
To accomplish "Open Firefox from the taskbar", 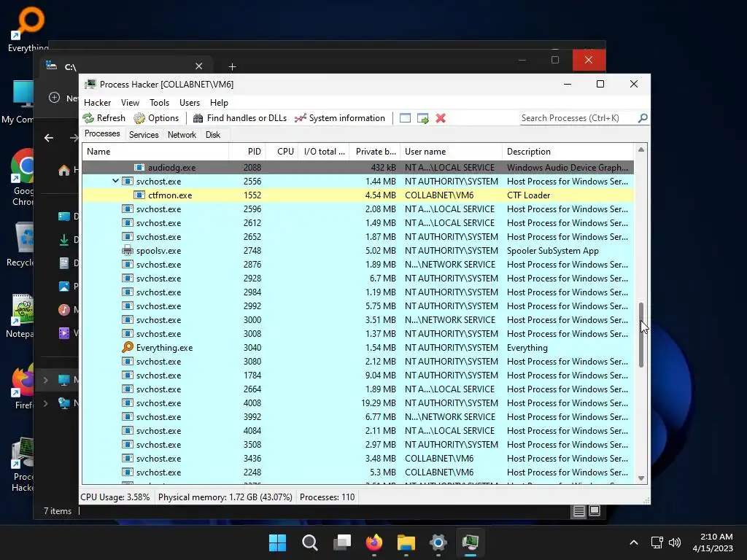I will pos(374,542).
